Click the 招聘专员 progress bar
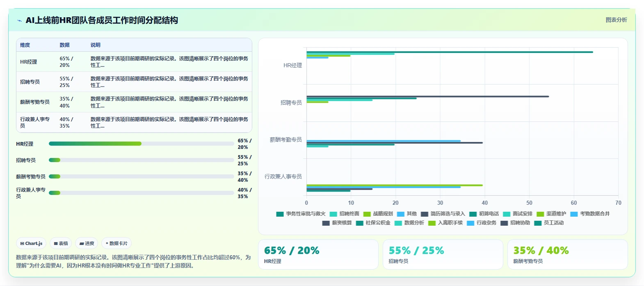644x286 pixels. pyautogui.click(x=141, y=160)
